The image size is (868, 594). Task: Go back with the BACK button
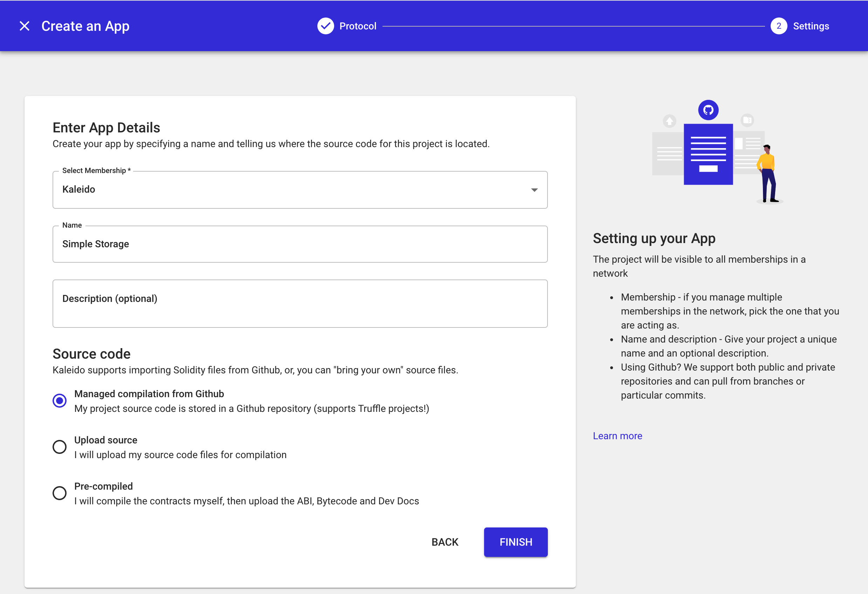(445, 542)
